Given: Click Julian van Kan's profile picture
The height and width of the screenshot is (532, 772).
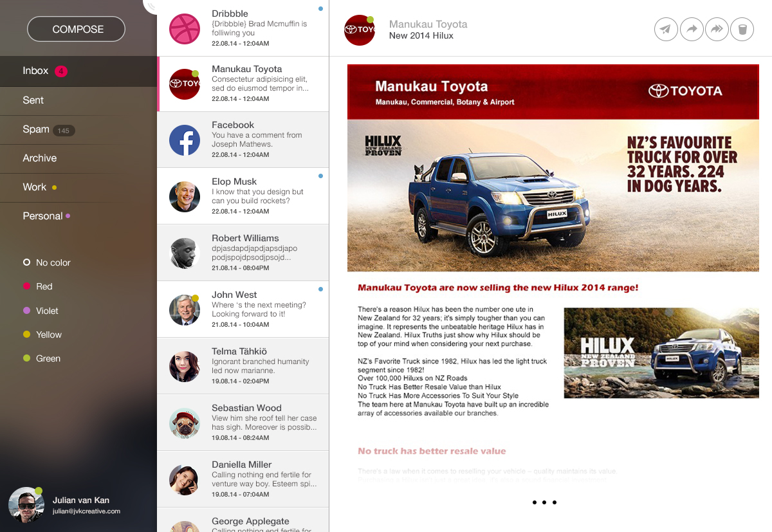Looking at the screenshot, I should [x=26, y=504].
